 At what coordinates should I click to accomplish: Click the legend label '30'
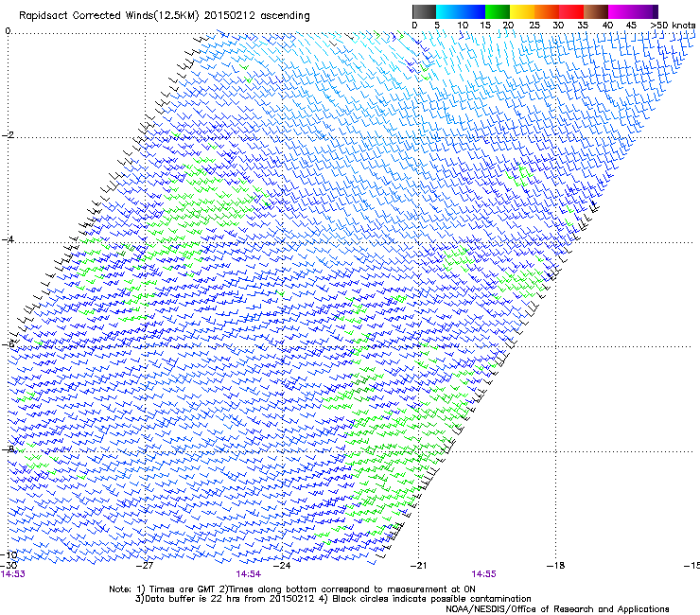tap(558, 26)
